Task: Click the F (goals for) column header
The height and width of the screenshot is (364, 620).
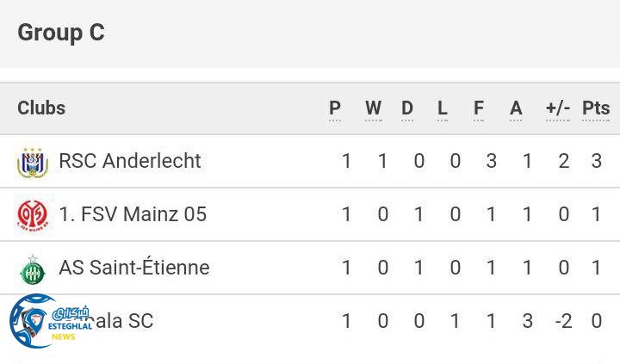Action: point(479,108)
